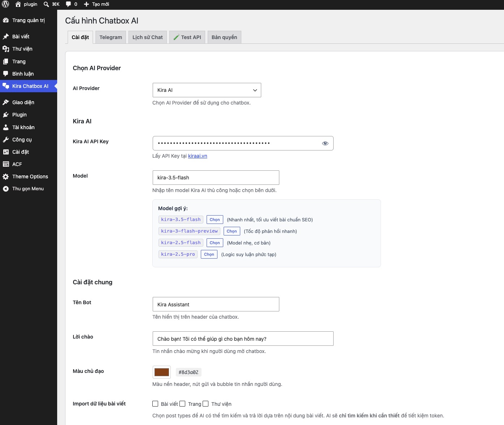The image size is (504, 425).
Task: Click the Tài khoản user icon
Action: [6, 127]
